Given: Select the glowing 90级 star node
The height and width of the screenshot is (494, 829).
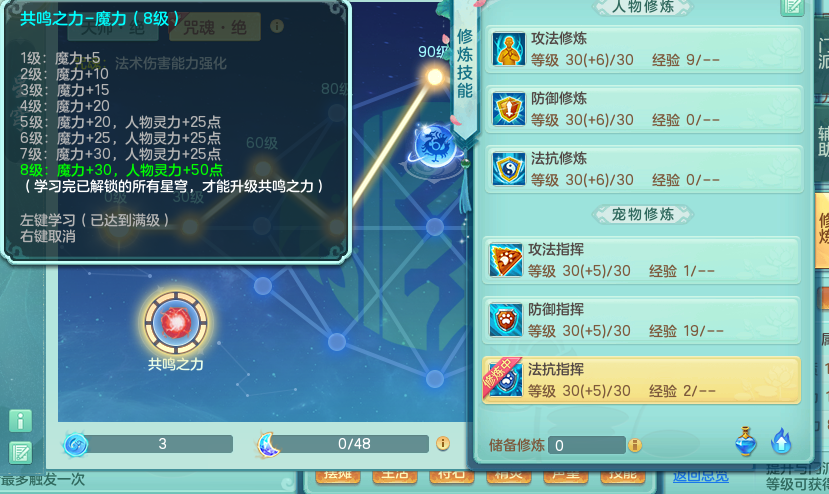Looking at the screenshot, I should point(435,77).
